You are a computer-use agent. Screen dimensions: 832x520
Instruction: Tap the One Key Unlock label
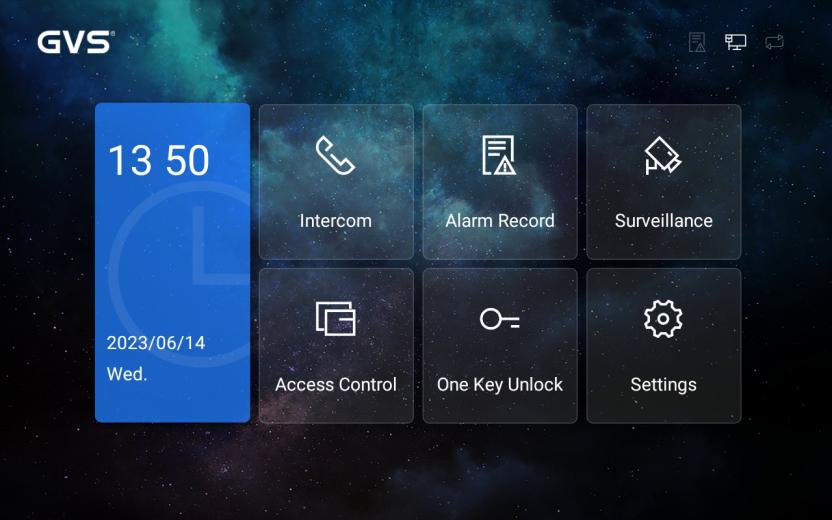[x=499, y=385]
